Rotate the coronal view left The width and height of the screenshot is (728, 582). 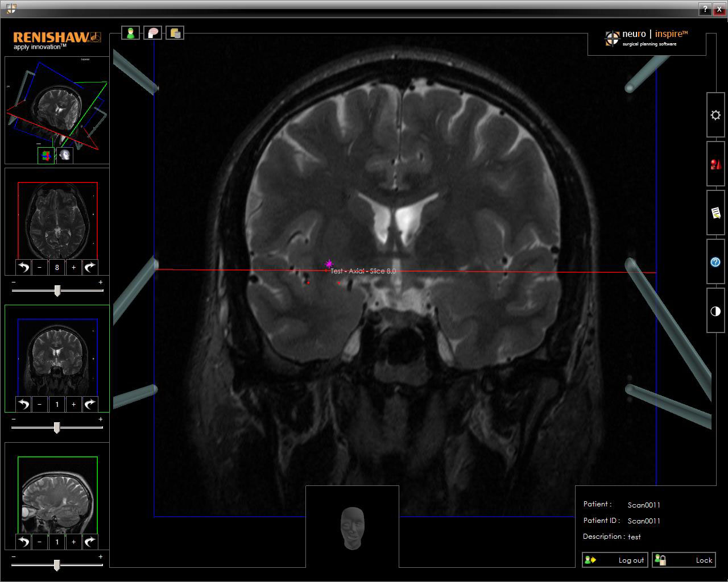pyautogui.click(x=23, y=404)
